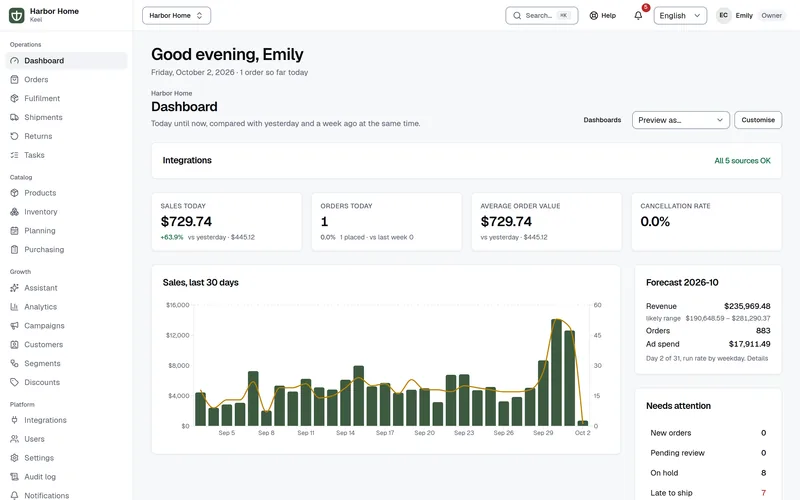Open Inventory section

pos(66,212)
